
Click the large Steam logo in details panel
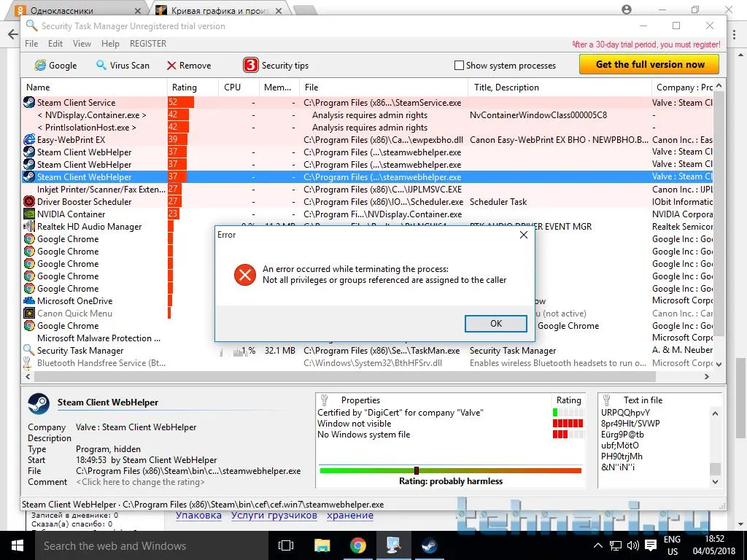39,405
